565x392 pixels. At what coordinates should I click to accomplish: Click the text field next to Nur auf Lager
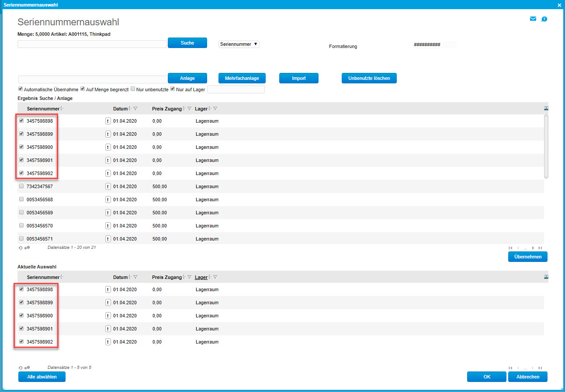pos(236,89)
